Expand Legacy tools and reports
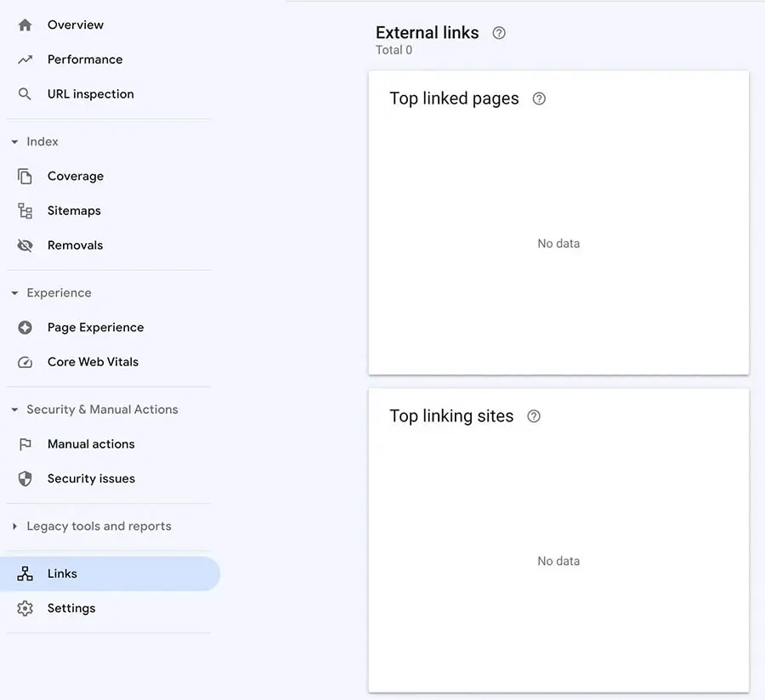765x700 pixels. click(14, 527)
